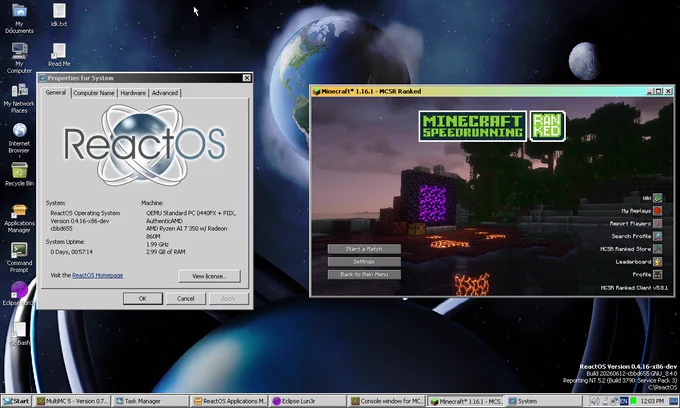The width and height of the screenshot is (680, 408).
Task: Click Back to Main Menu button
Action: pos(364,274)
